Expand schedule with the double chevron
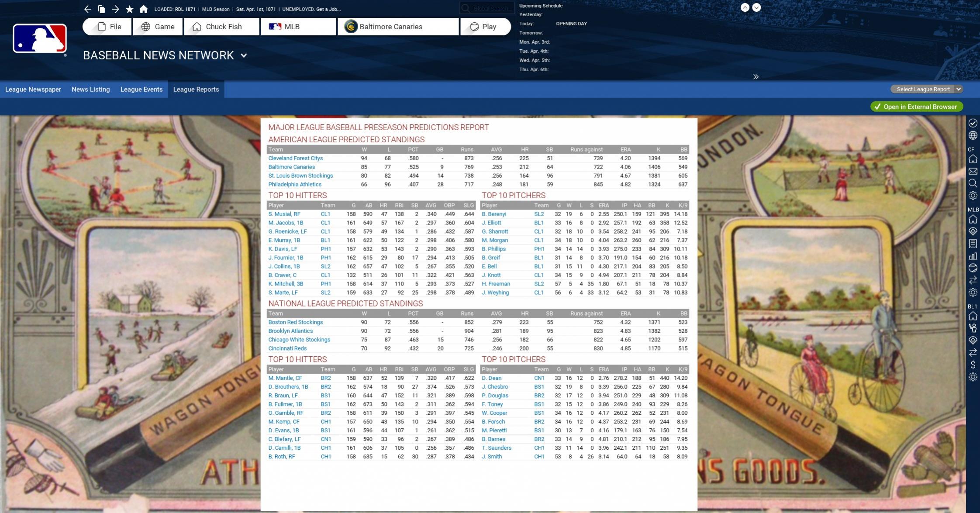Image resolution: width=980 pixels, height=513 pixels. coord(756,77)
